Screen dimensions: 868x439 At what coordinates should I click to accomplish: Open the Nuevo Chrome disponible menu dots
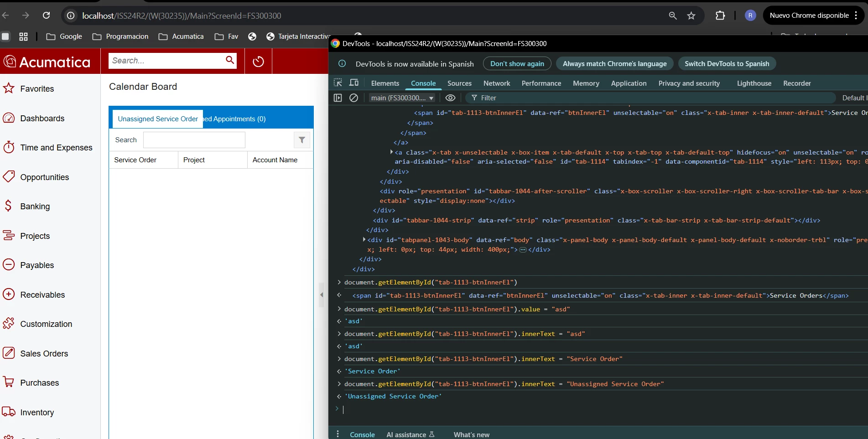(x=856, y=15)
